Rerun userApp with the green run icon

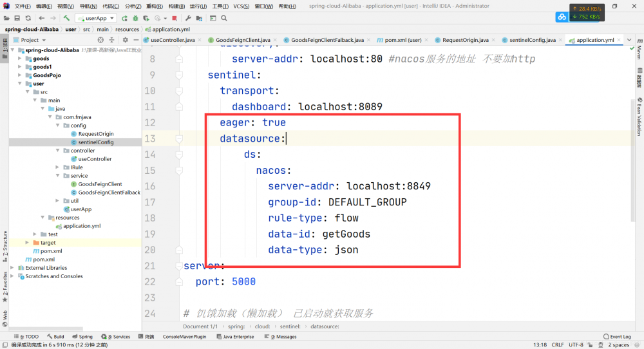pyautogui.click(x=124, y=18)
